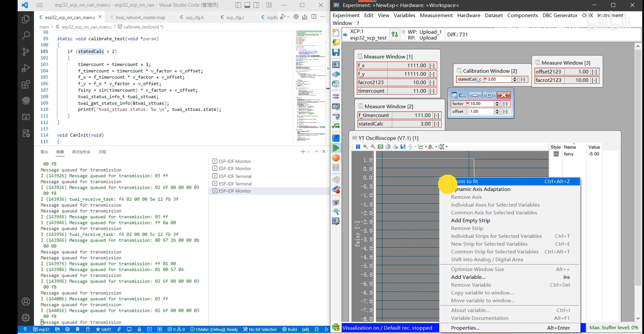This screenshot has height=334, width=644.
Task: Click the oscilloscope copy icon
Action: 388,147
